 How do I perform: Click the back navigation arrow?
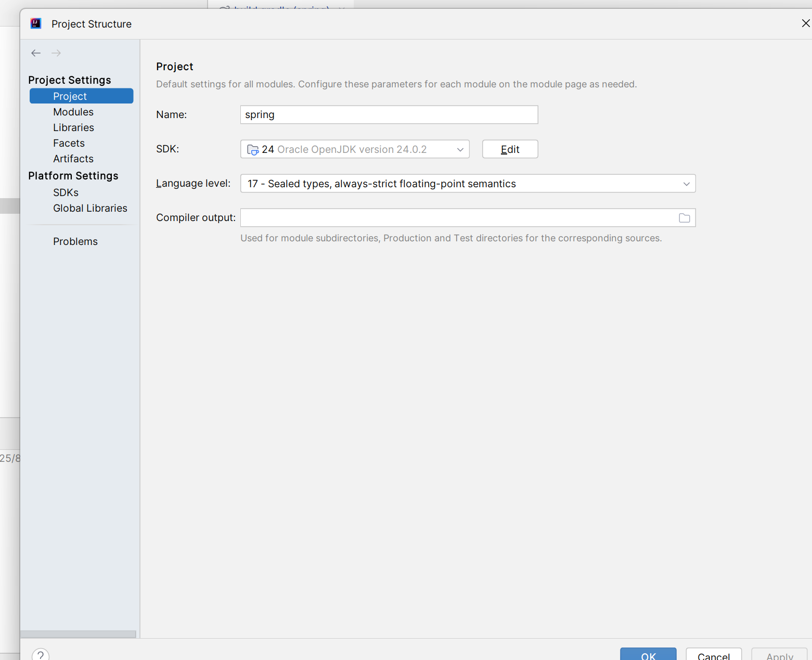[x=36, y=53]
